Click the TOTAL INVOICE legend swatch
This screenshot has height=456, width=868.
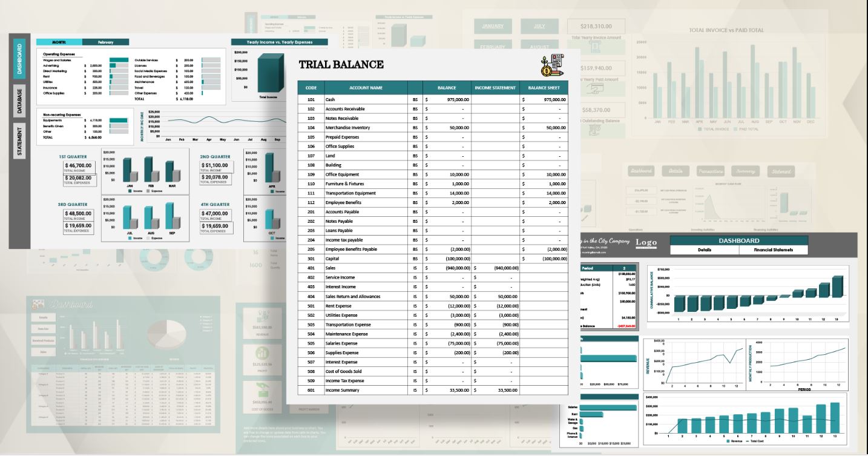click(x=700, y=129)
